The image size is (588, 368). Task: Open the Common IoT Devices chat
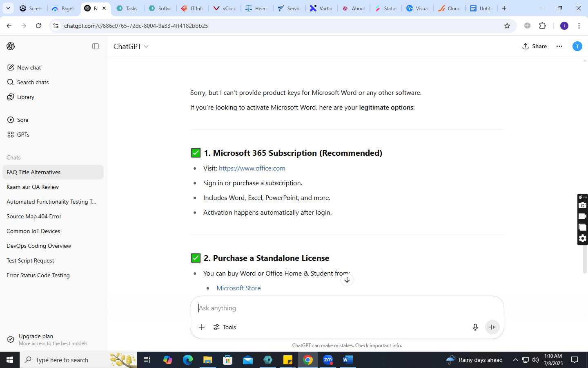[53, 231]
